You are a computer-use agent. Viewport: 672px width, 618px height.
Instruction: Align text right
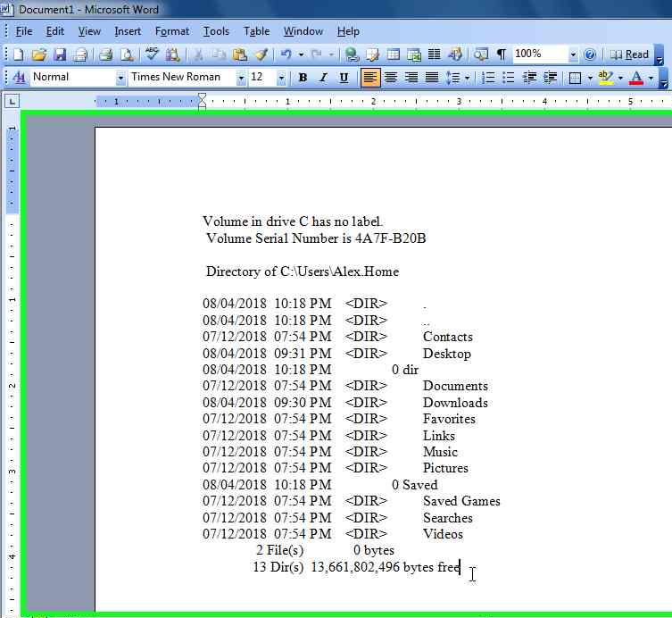pyautogui.click(x=411, y=78)
